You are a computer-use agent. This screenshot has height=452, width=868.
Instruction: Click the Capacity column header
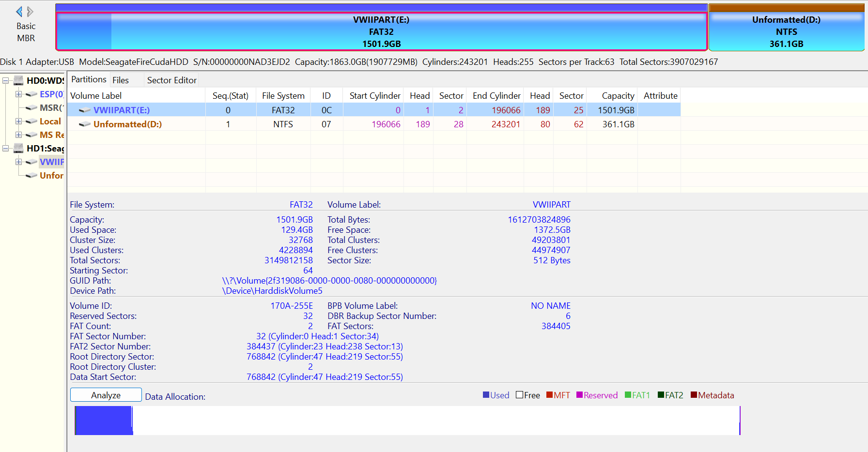[x=618, y=96]
